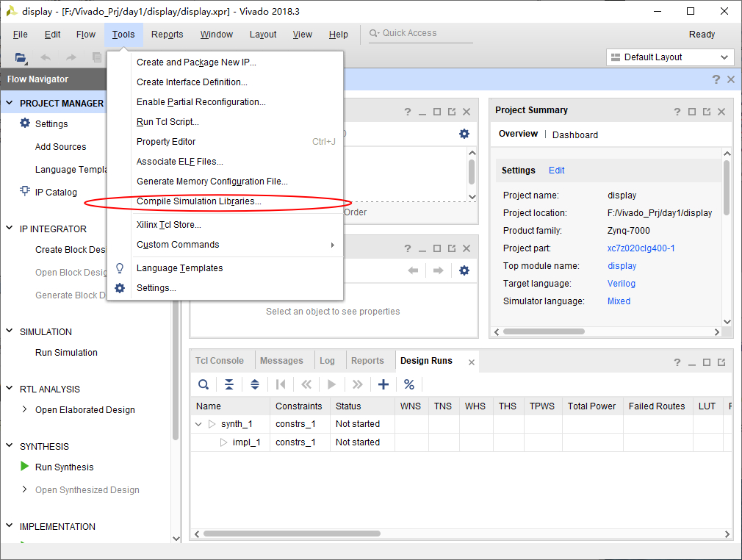Close the Design Runs tab
The height and width of the screenshot is (560, 742).
click(x=472, y=362)
